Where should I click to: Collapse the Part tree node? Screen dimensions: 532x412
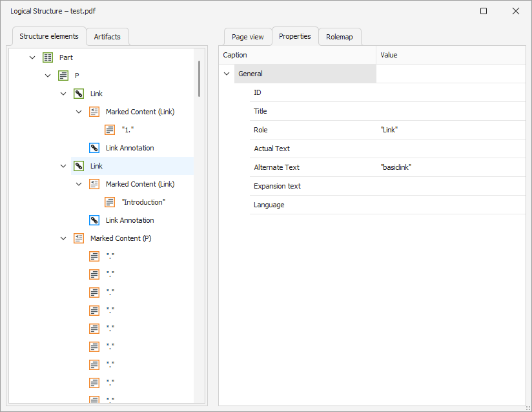click(32, 57)
